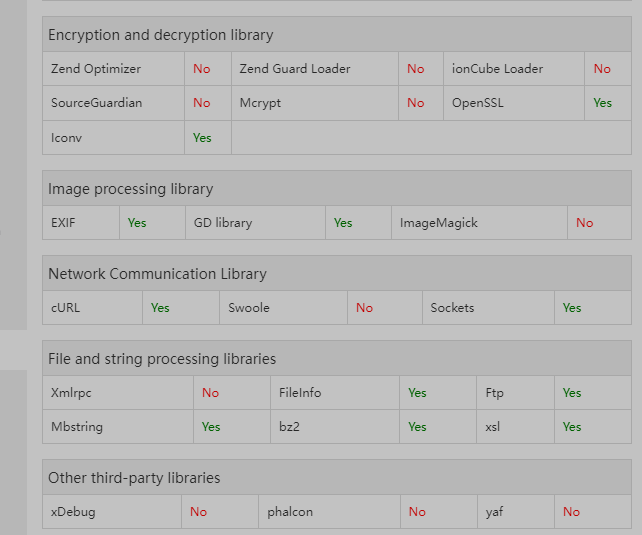
Task: Click the No value beside SourceGuardian
Action: tap(202, 103)
